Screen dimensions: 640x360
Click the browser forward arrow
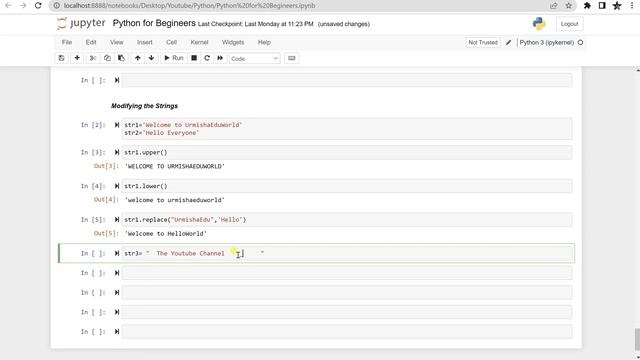[23, 6]
